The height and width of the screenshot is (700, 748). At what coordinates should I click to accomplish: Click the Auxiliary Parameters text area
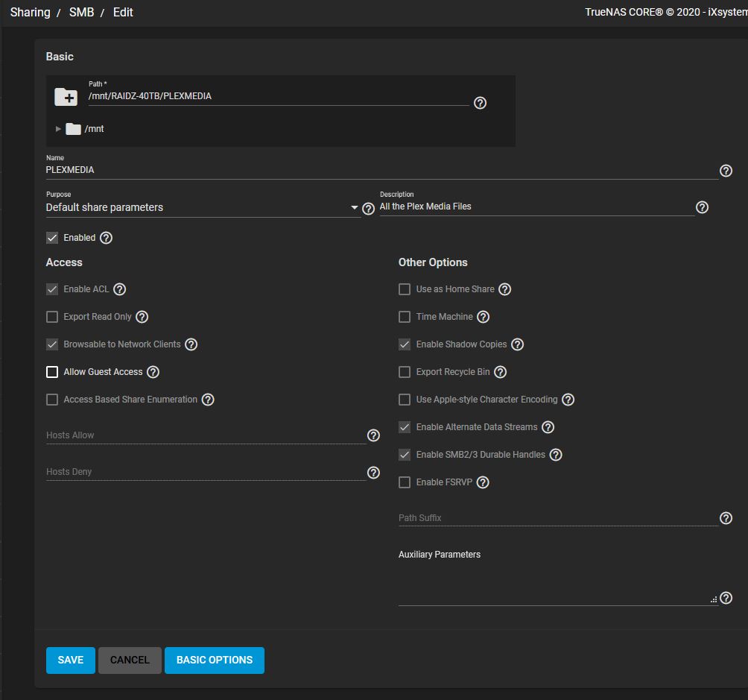(558, 585)
